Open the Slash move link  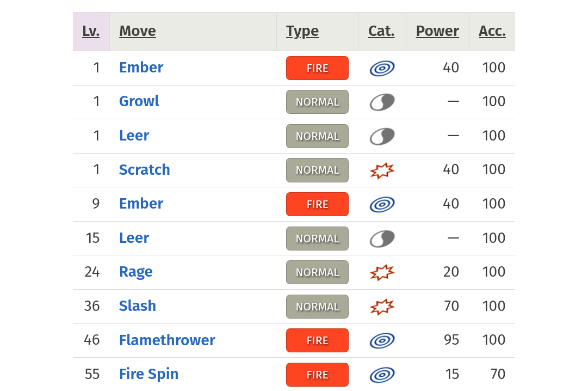[138, 306]
